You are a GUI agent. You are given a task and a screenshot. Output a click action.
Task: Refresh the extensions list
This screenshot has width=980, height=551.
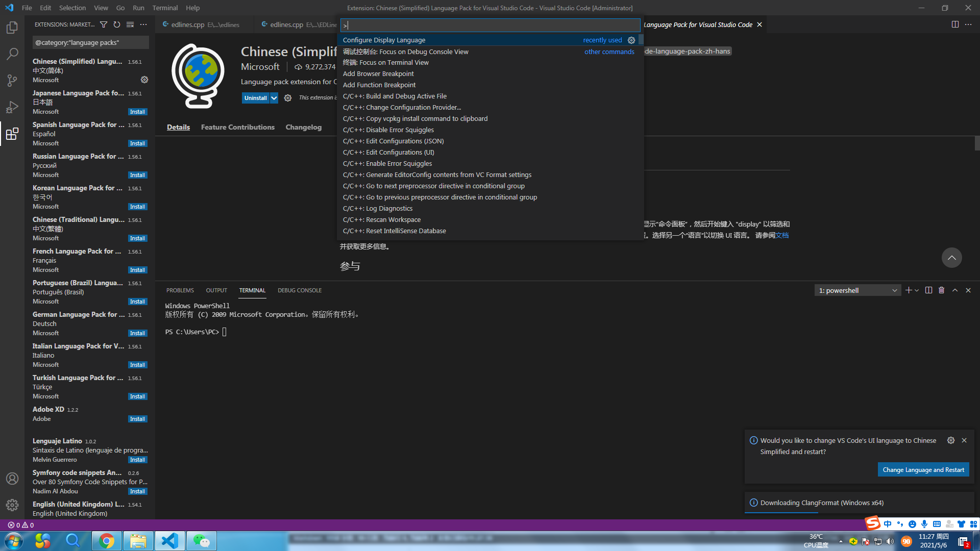tap(117, 24)
